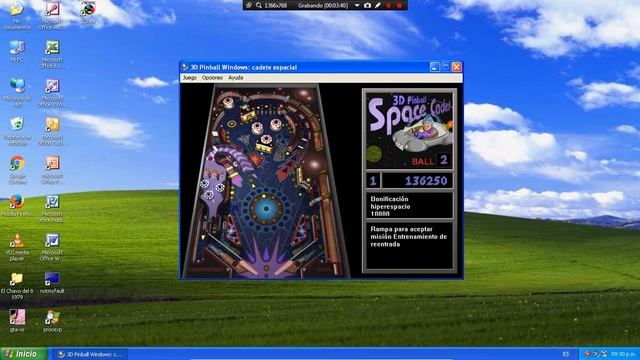Click the camera snapshot icon on recorder bar
640x360 pixels.
click(367, 5)
